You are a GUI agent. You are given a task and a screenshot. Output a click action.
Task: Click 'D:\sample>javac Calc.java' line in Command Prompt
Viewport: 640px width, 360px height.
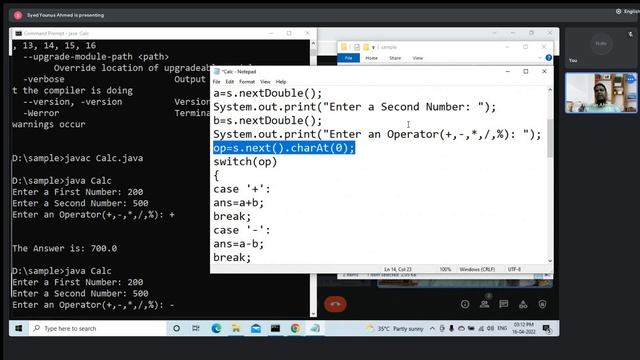(x=78, y=158)
